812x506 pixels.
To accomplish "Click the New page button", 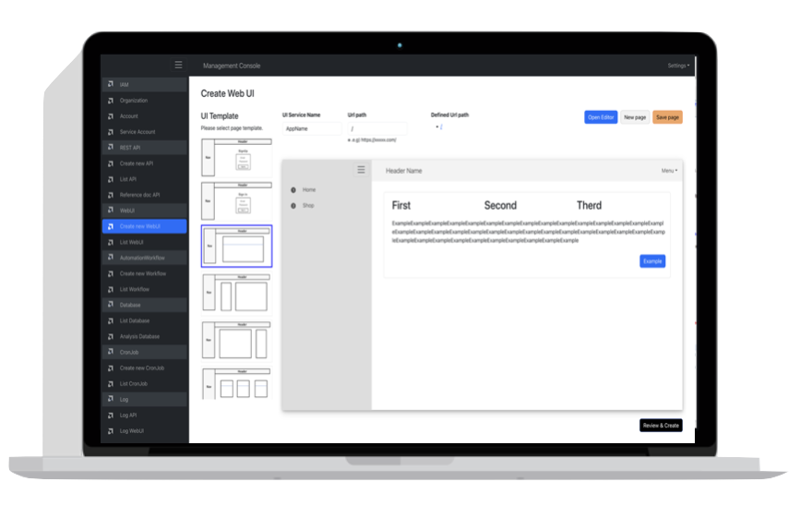I will click(634, 117).
